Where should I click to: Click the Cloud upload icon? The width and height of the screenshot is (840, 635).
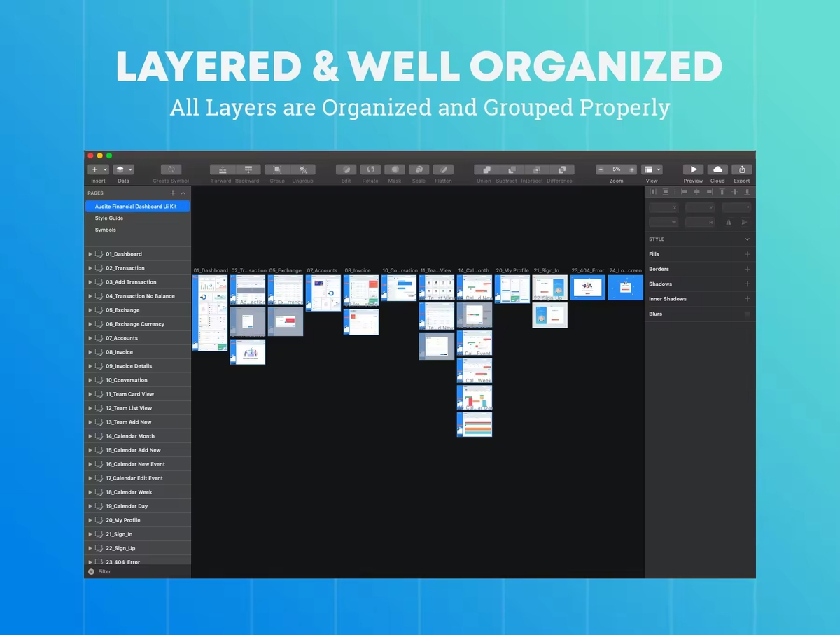click(x=717, y=169)
